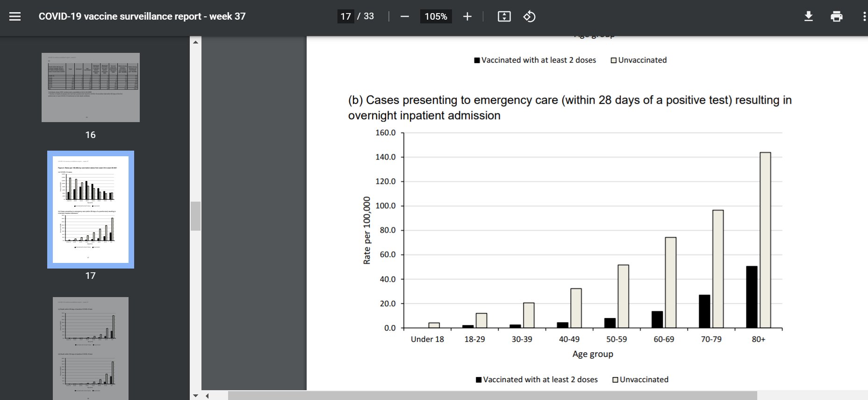Click '18-29' axis label
Image resolution: width=868 pixels, height=400 pixels.
(x=474, y=339)
